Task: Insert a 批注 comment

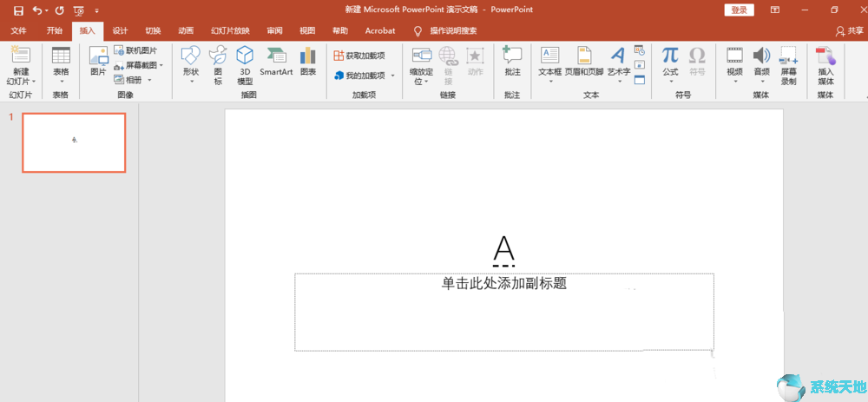Action: 513,62
